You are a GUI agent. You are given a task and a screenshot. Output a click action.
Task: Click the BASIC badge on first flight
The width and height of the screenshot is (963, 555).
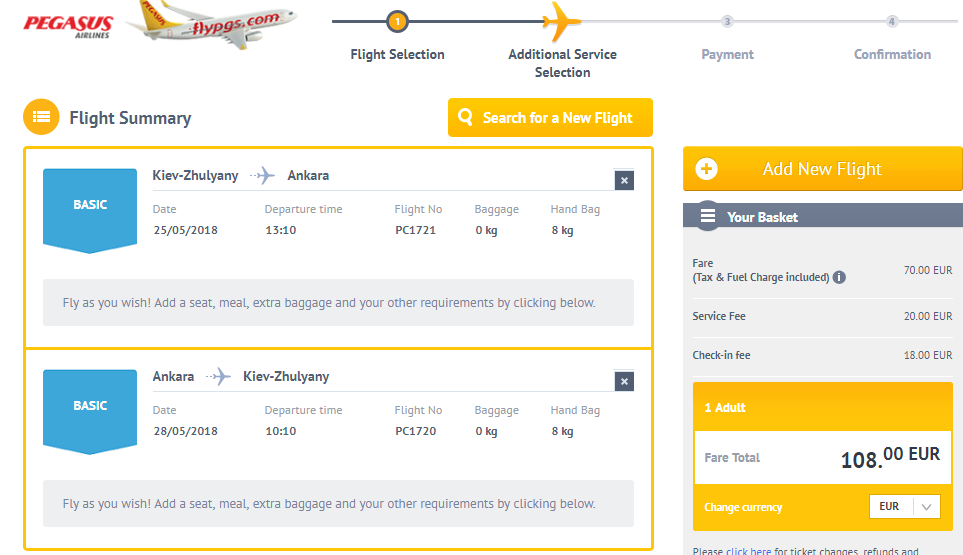[x=90, y=205]
